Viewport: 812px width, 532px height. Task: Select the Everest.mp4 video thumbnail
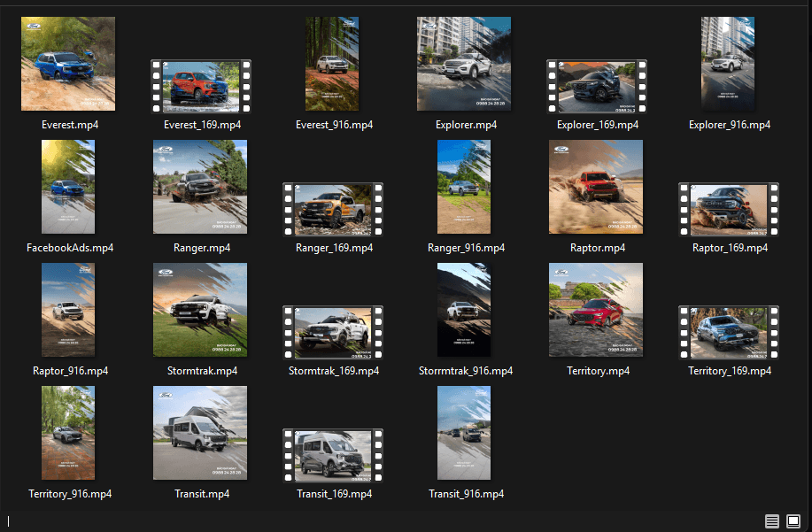[68, 64]
